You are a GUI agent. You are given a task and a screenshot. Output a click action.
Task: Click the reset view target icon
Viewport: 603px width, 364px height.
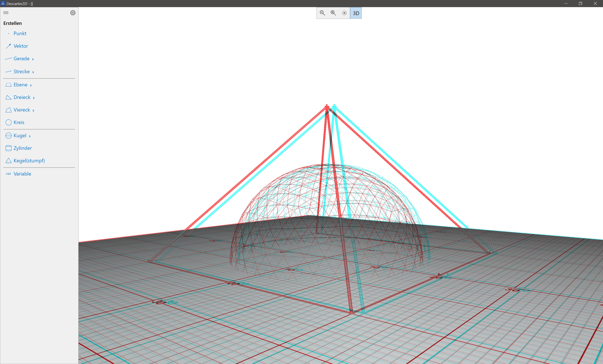coord(344,13)
